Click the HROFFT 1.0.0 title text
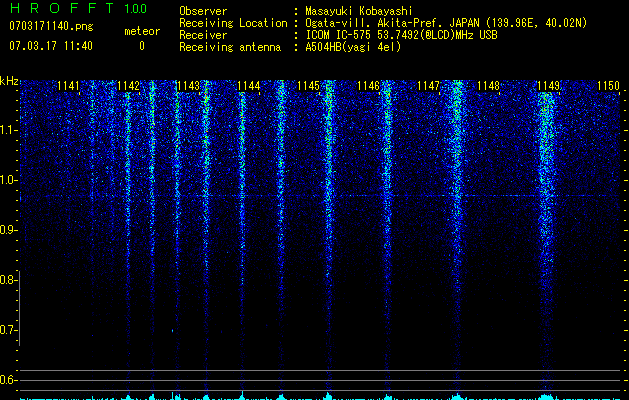This screenshot has width=629, height=400. [78, 8]
